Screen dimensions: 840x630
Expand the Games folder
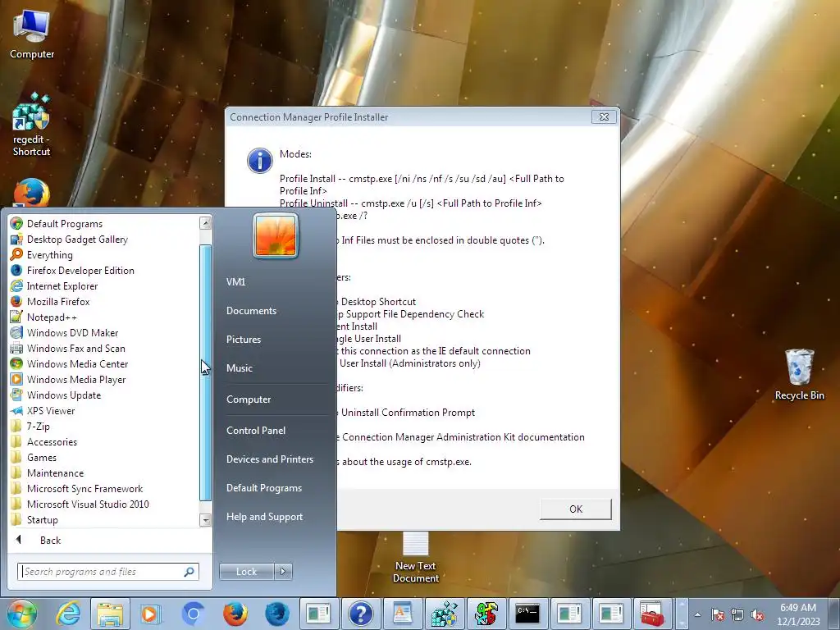42,457
